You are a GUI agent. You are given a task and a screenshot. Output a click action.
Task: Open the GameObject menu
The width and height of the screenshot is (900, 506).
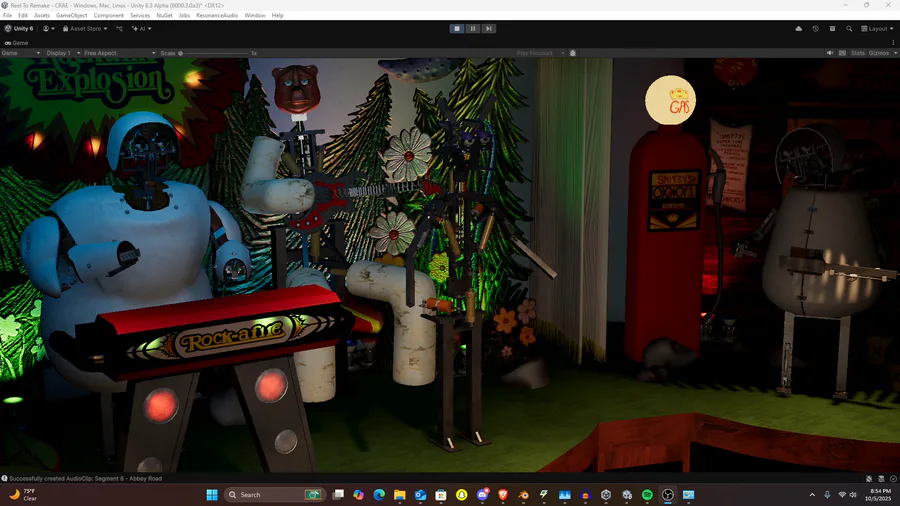(72, 15)
